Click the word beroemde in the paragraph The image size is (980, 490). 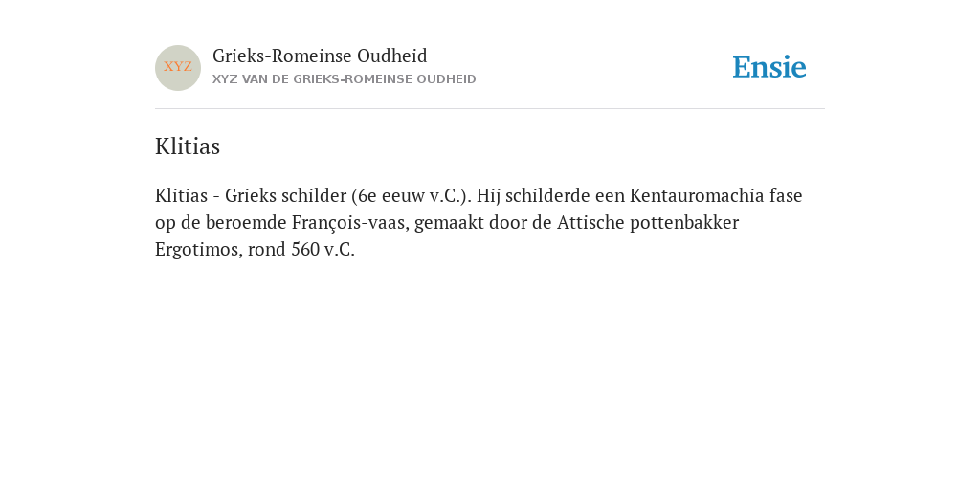pyautogui.click(x=246, y=222)
